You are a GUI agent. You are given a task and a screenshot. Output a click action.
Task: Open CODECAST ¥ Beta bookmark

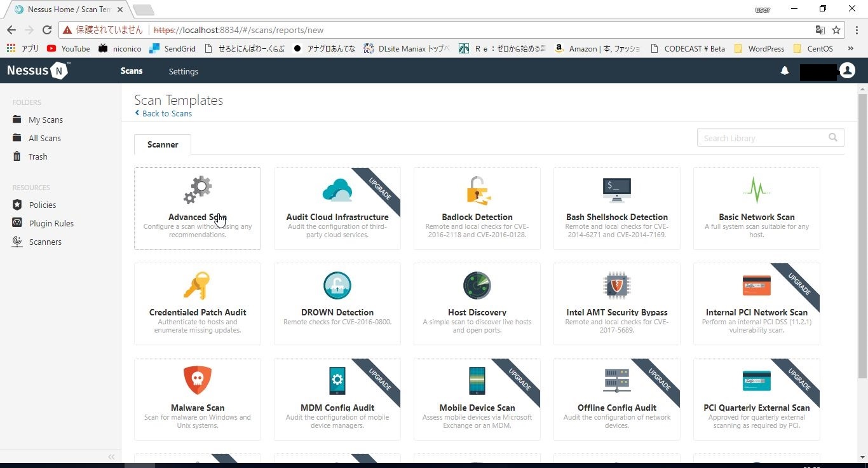click(687, 48)
